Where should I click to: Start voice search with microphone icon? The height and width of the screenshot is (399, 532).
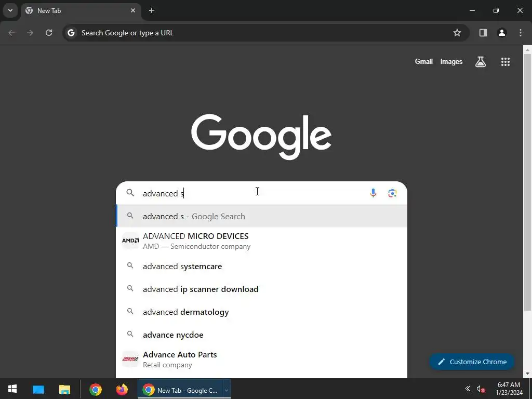373,193
